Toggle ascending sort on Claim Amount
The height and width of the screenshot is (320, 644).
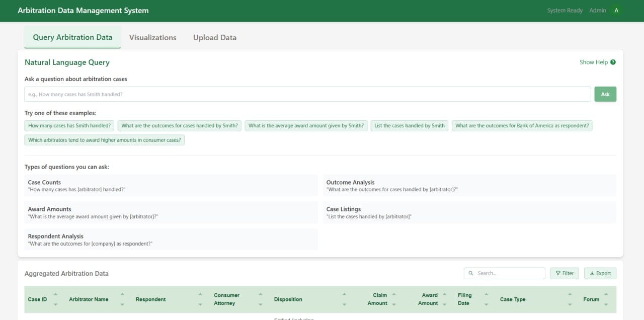(393, 295)
